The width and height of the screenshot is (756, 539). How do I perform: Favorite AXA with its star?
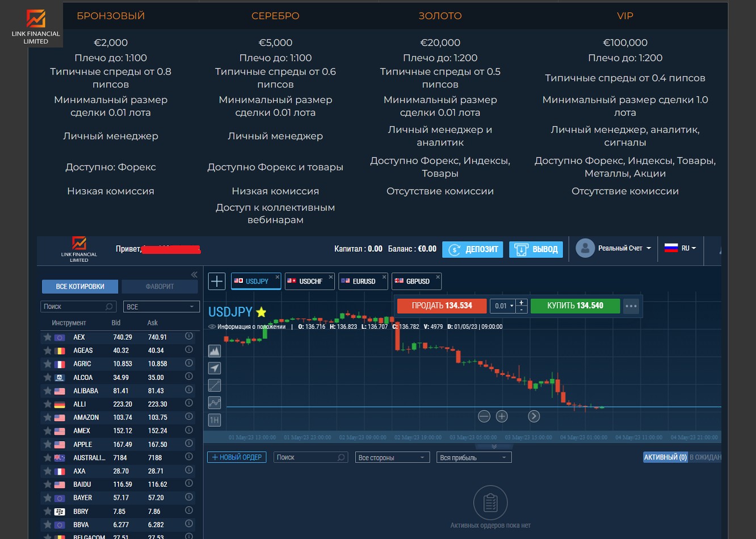[48, 471]
